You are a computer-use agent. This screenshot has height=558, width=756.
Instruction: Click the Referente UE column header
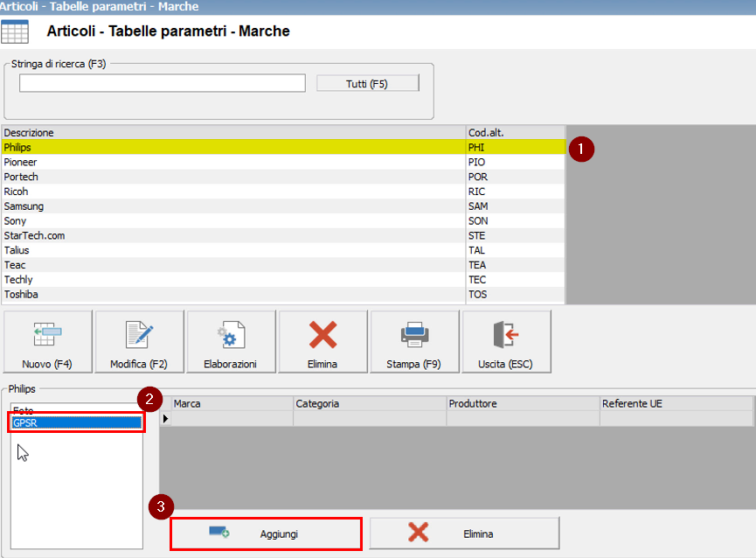[676, 404]
